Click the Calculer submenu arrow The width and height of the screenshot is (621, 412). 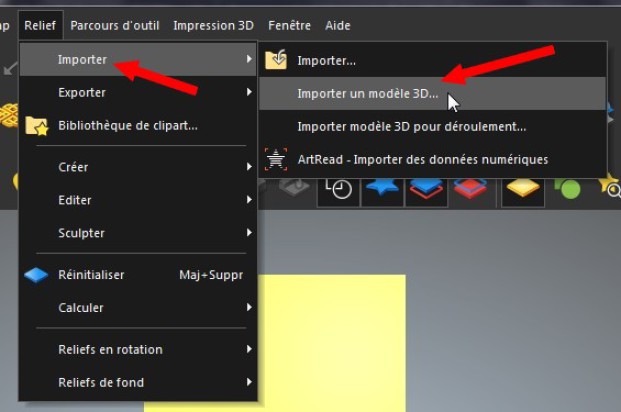tap(249, 307)
